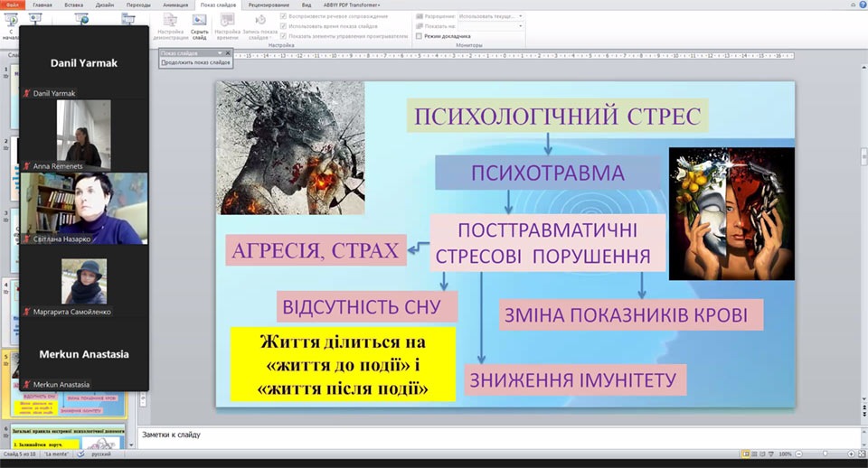This screenshot has width=868, height=468.
Task: Click zoom level 100% in status bar
Action: click(785, 454)
